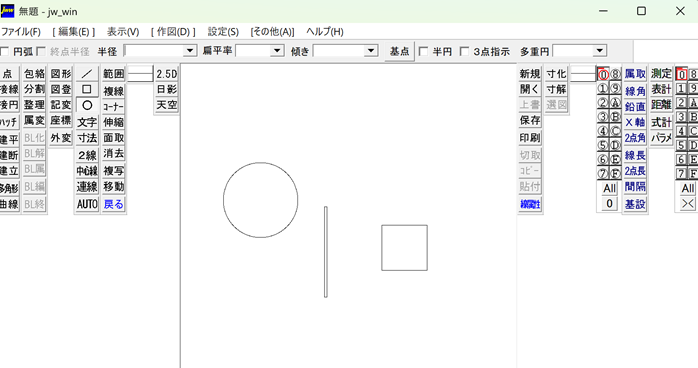Toggle layer circled 7
The image size is (698, 368).
[x=603, y=173]
